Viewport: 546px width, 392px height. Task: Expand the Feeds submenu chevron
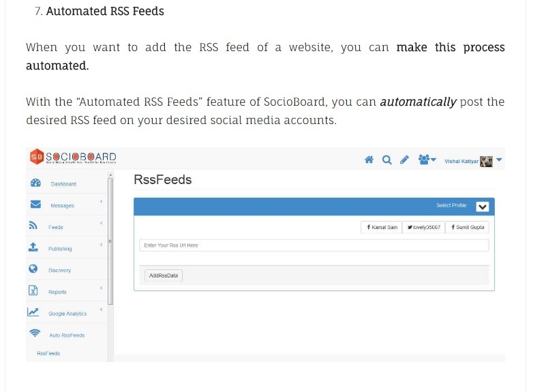coord(102,223)
